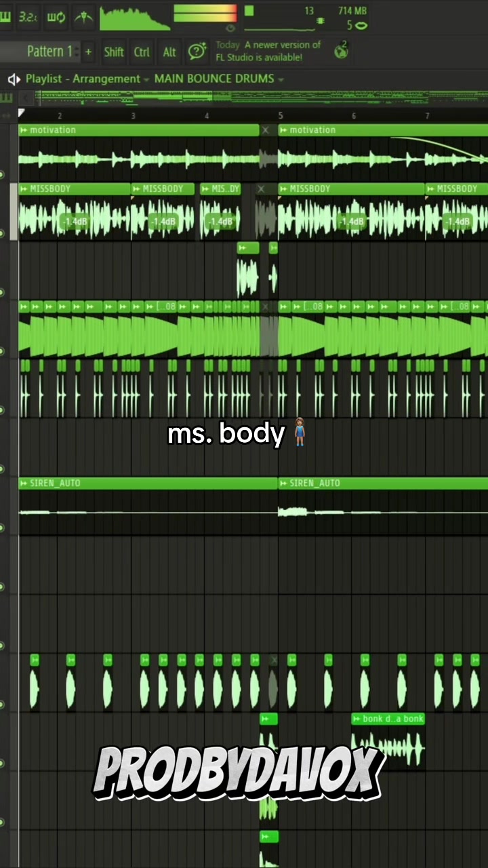
Task: Toggle the Ctrl key indicator
Action: [x=142, y=52]
